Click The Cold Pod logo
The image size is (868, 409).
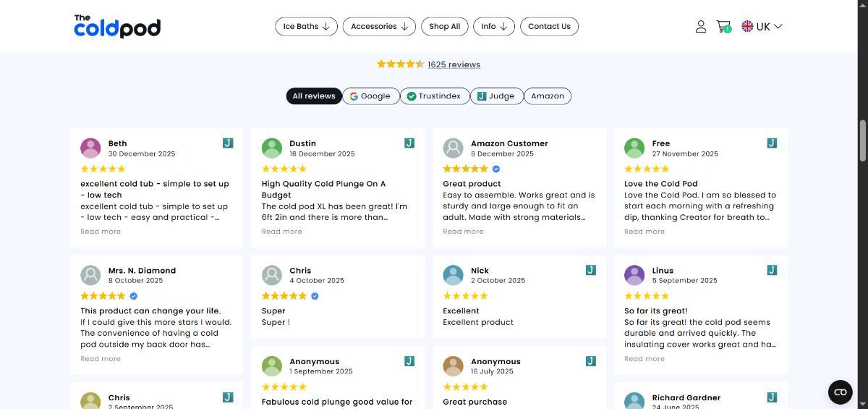(117, 26)
